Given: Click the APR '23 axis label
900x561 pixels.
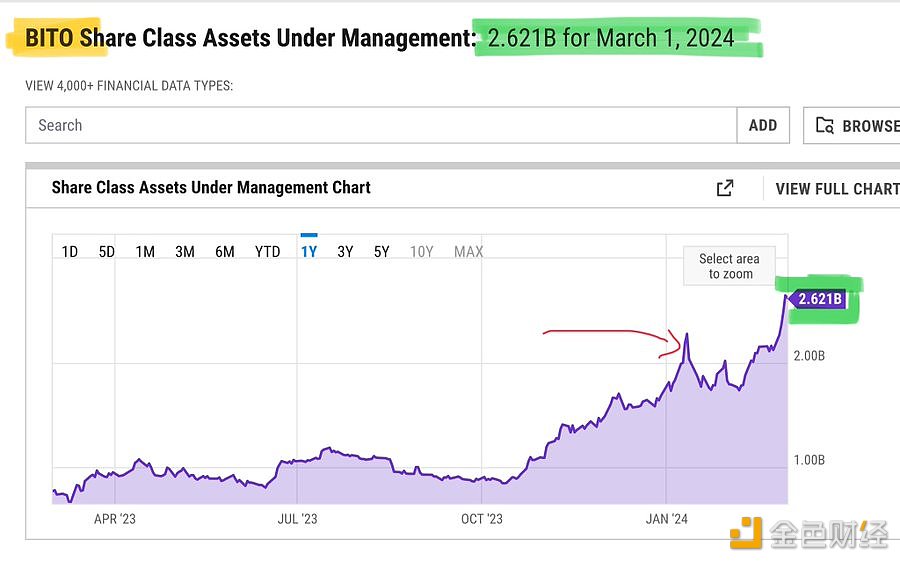Looking at the screenshot, I should 115,519.
